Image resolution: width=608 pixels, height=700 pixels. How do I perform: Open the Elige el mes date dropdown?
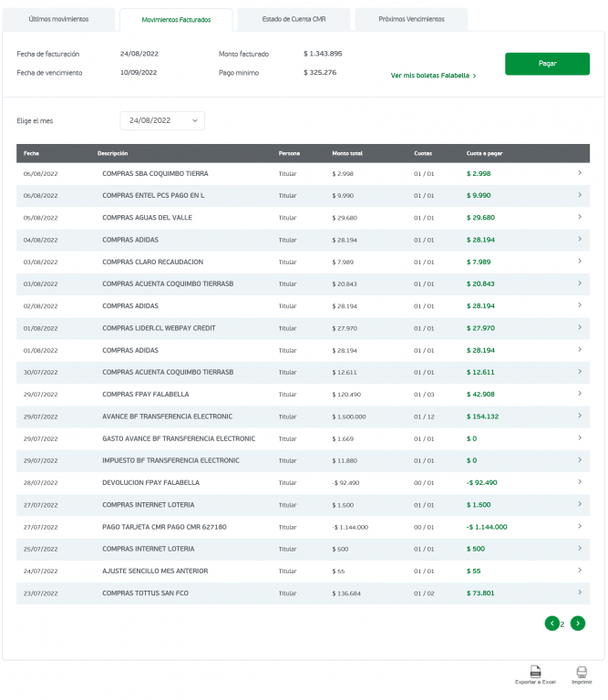[162, 120]
